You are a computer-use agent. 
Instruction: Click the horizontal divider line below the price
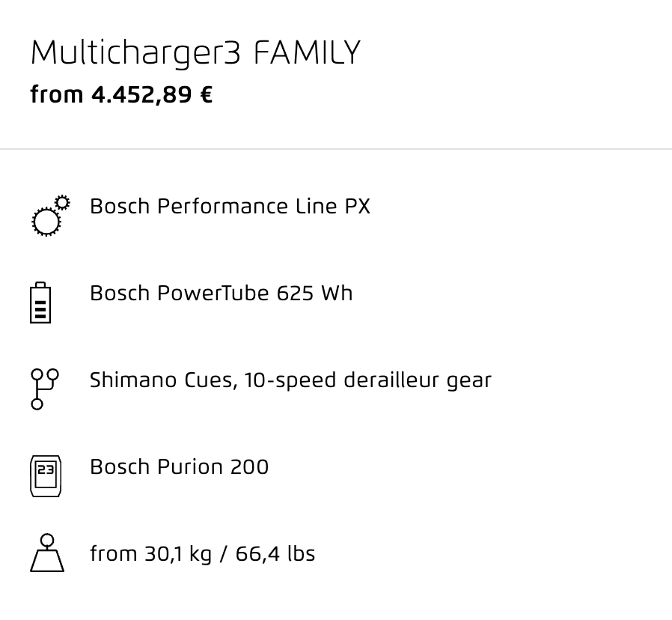(x=336, y=149)
